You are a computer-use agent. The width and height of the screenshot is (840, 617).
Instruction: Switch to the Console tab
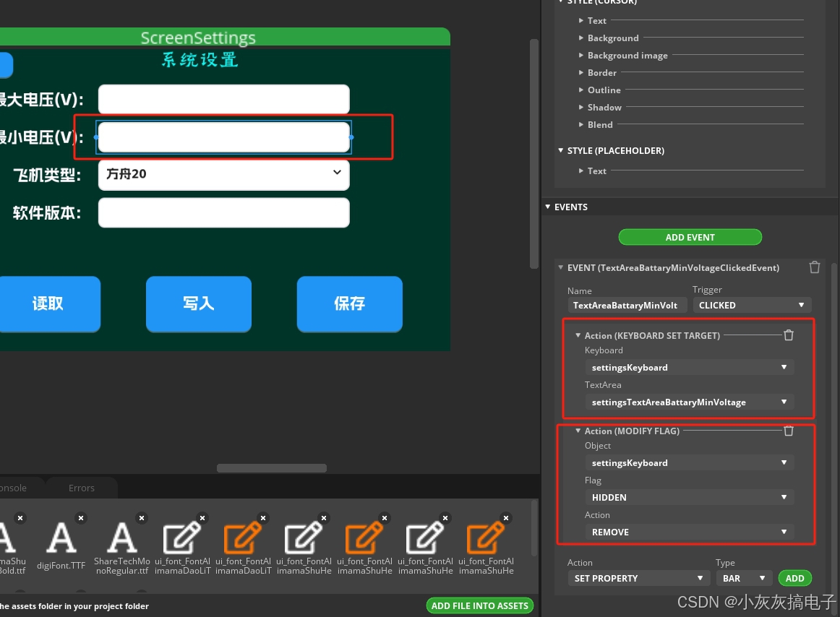14,488
